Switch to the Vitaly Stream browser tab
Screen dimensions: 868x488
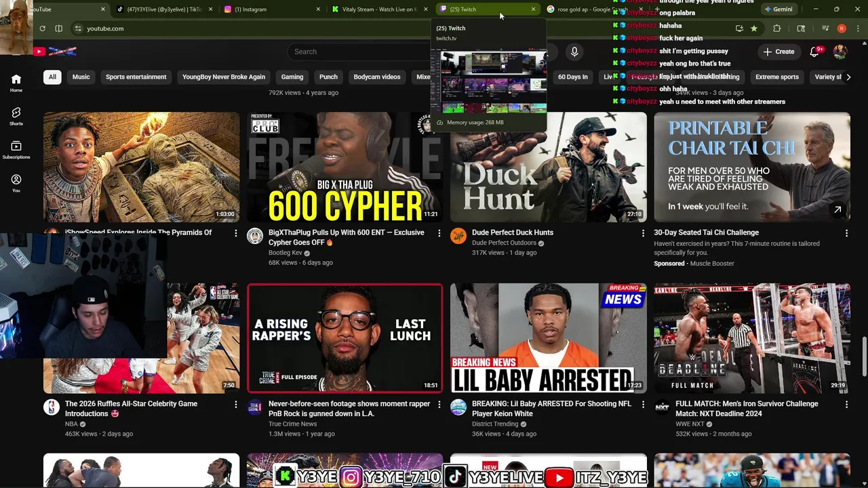pos(378,9)
